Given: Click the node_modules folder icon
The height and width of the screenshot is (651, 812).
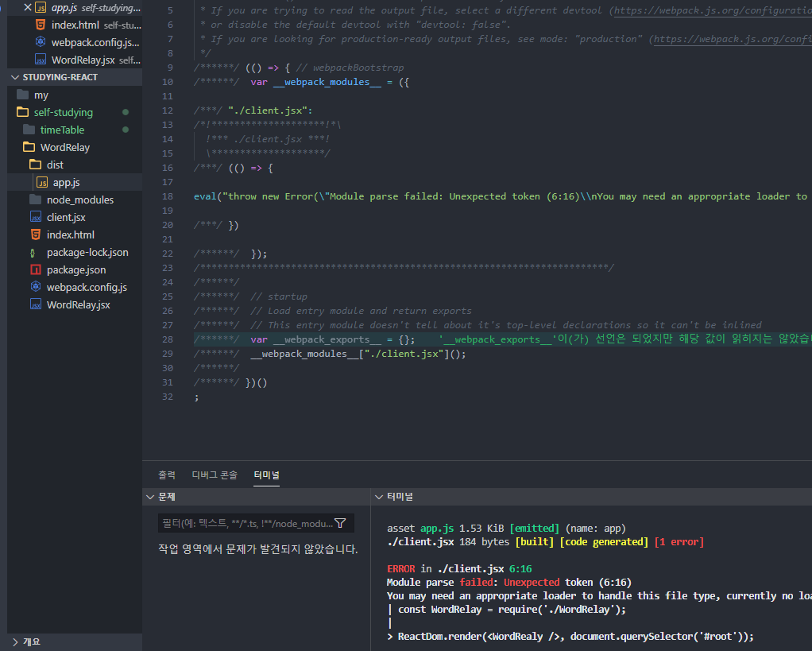Looking at the screenshot, I should (35, 200).
